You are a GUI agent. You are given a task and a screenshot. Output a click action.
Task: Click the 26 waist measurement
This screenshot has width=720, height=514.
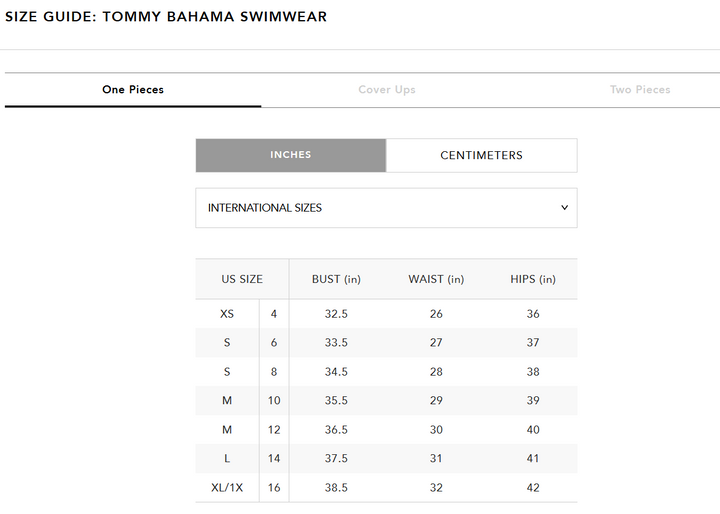(x=436, y=314)
